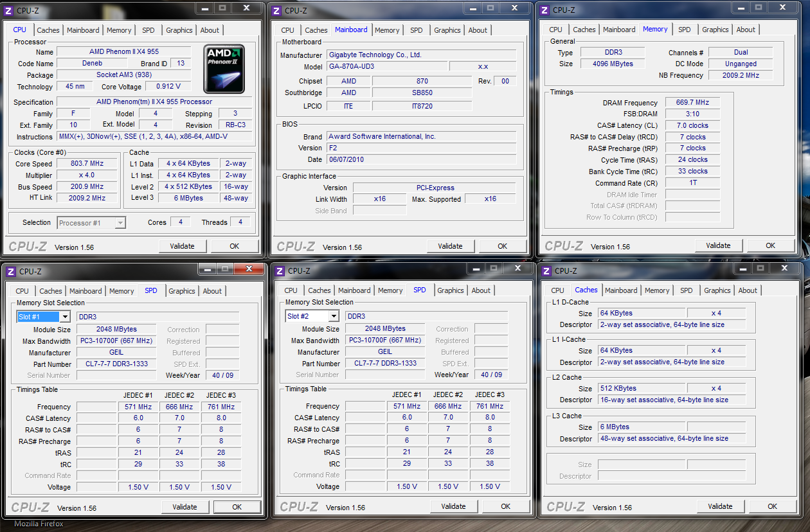810x532 pixels.
Task: Click the CPU-Z title icon of the Caches tab window
Action: pyautogui.click(x=546, y=270)
